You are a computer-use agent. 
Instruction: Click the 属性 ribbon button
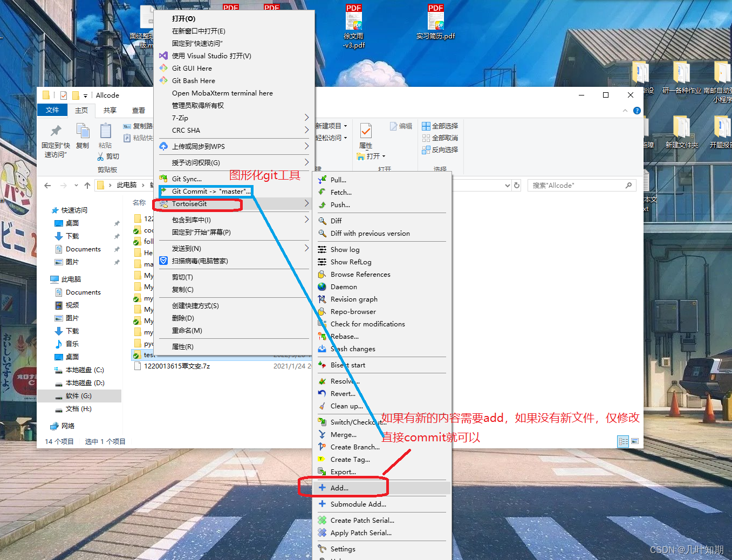(366, 135)
